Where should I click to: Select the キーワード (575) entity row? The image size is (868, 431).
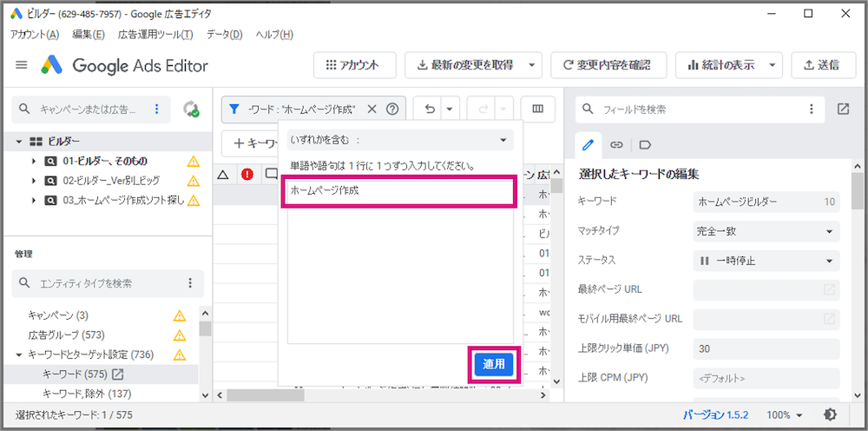102,375
